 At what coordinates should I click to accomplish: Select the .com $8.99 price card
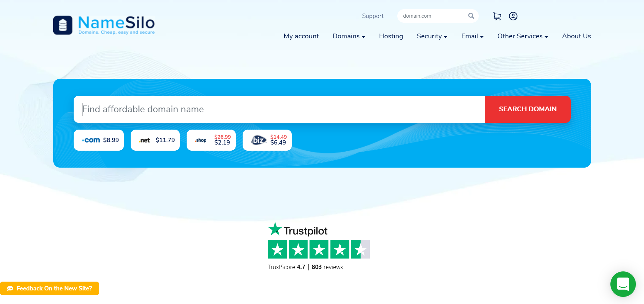tap(99, 140)
